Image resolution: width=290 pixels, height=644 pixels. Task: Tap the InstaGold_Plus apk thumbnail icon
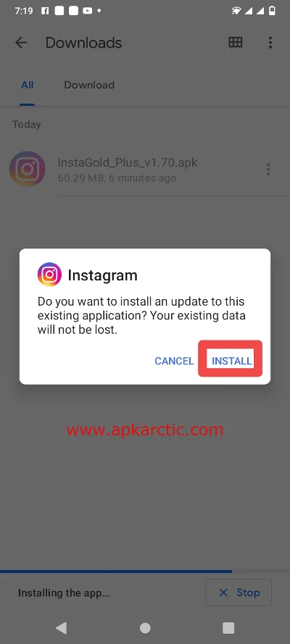tap(27, 169)
